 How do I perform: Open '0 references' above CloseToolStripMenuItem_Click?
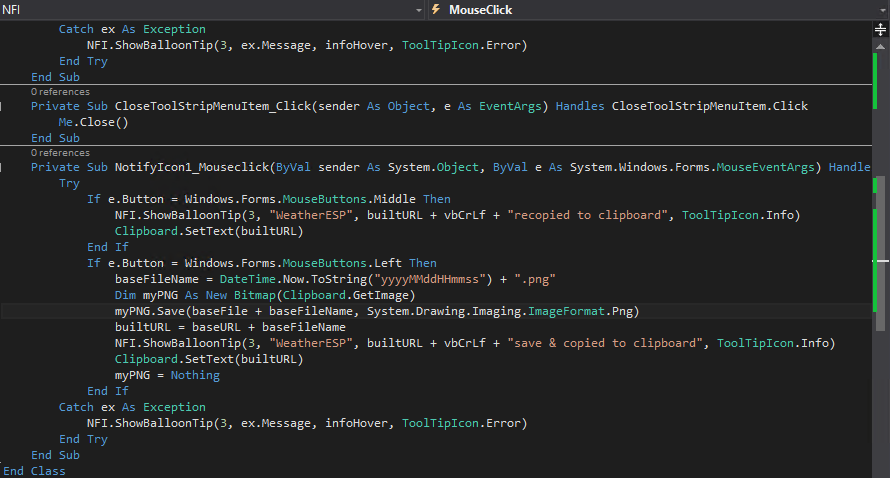[60, 92]
